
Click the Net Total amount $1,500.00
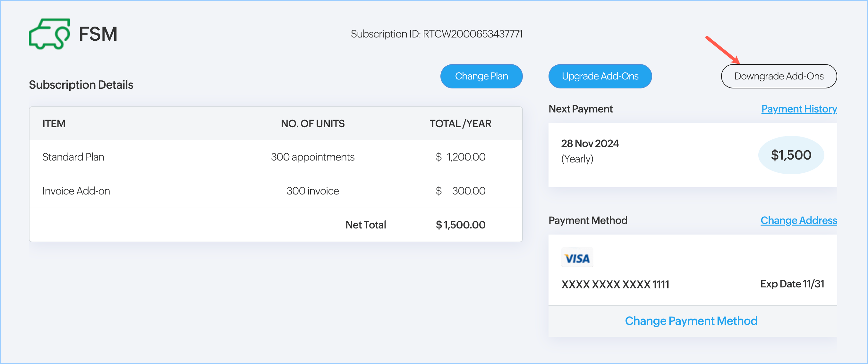tap(460, 225)
